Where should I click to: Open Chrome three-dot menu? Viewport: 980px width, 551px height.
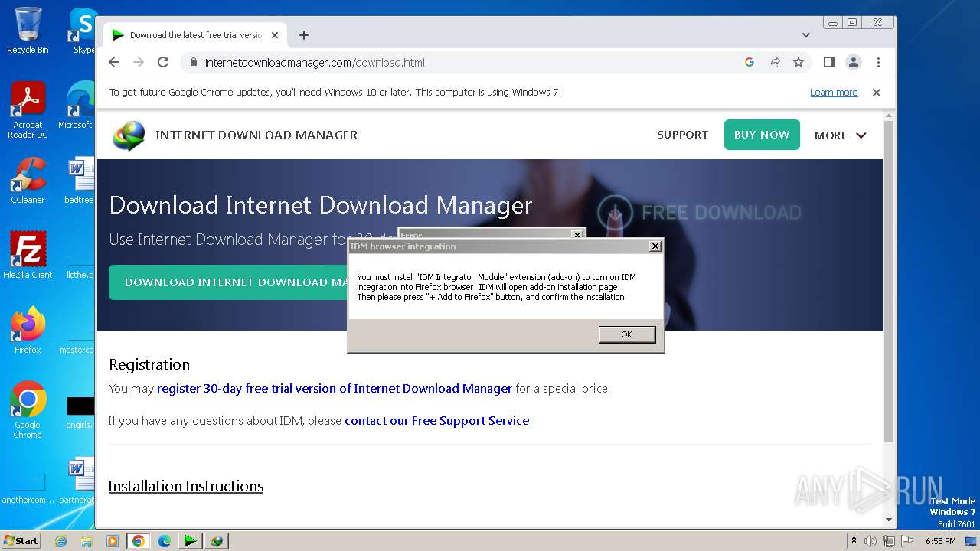click(878, 62)
